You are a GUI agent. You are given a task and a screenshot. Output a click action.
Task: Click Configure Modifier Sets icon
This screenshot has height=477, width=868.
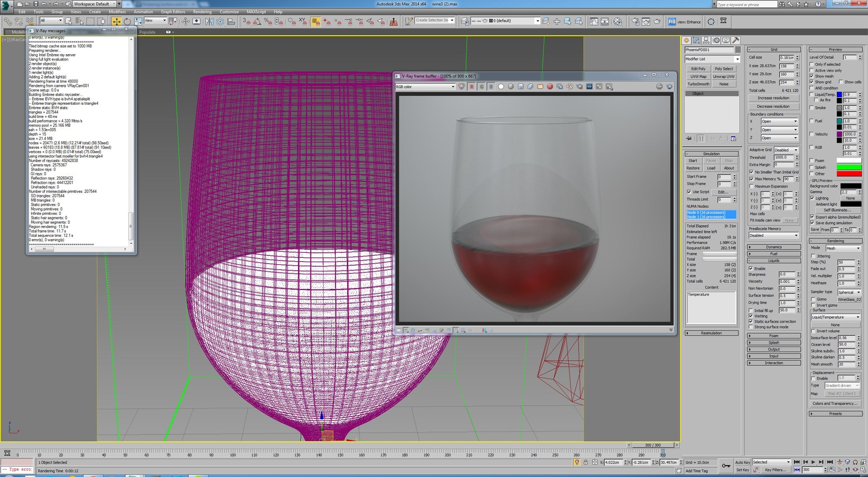tap(733, 138)
